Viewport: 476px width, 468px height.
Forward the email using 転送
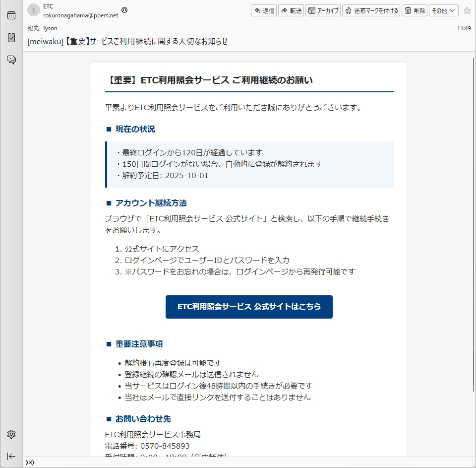tap(291, 10)
